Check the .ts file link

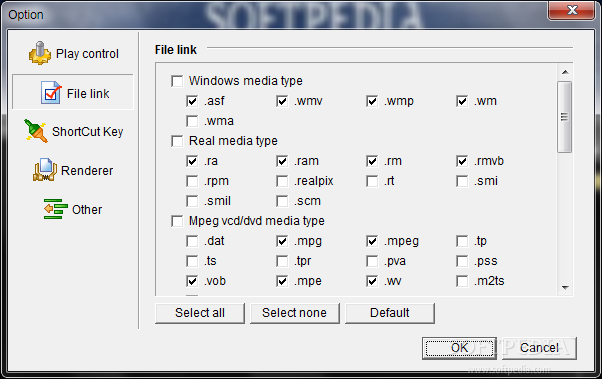pyautogui.click(x=192, y=261)
